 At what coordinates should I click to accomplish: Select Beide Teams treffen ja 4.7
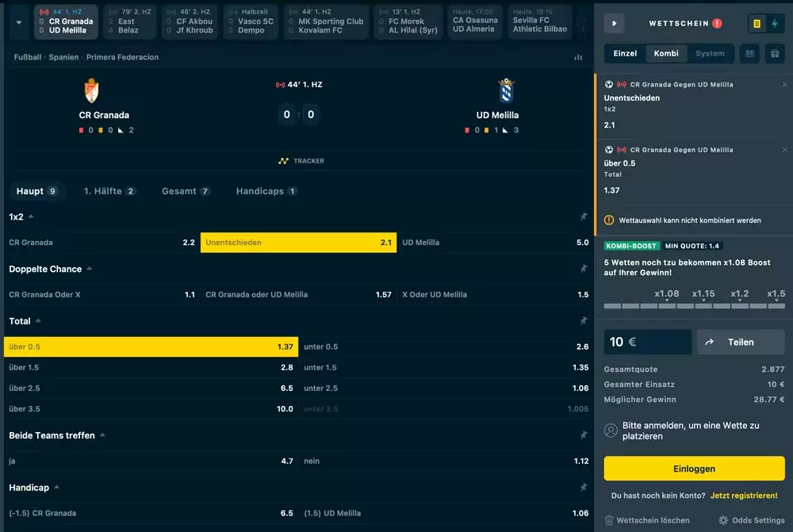pyautogui.click(x=151, y=461)
